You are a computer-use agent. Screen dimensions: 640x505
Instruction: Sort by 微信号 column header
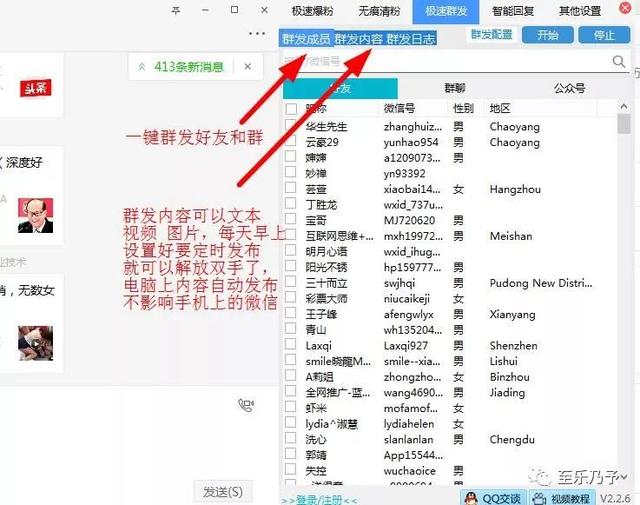399,109
